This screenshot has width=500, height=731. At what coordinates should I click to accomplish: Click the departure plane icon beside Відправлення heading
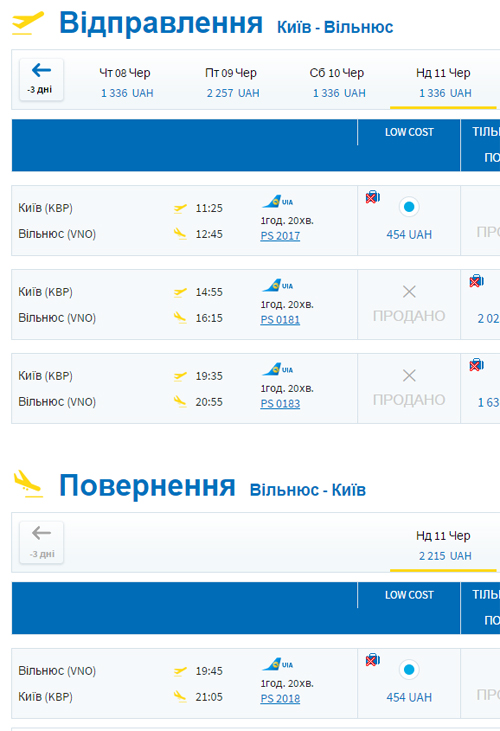tap(28, 23)
